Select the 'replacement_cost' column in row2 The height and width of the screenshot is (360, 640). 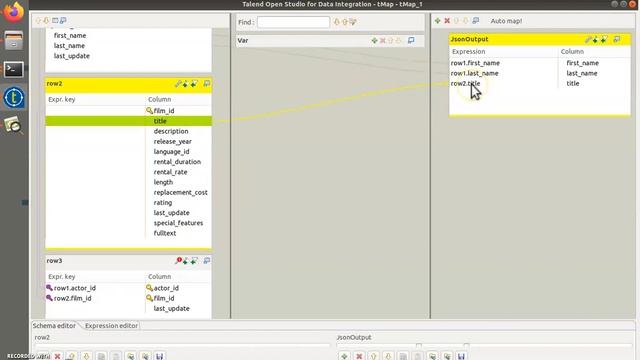(x=180, y=192)
